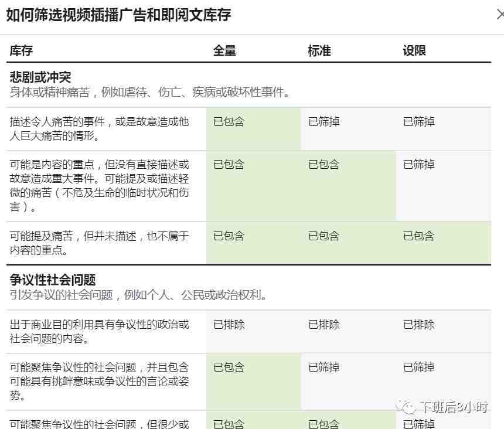Image resolution: width=504 pixels, height=429 pixels.
Task: Click 标准 已包含 cell in 可能提及痛苦 row
Action: click(x=348, y=243)
